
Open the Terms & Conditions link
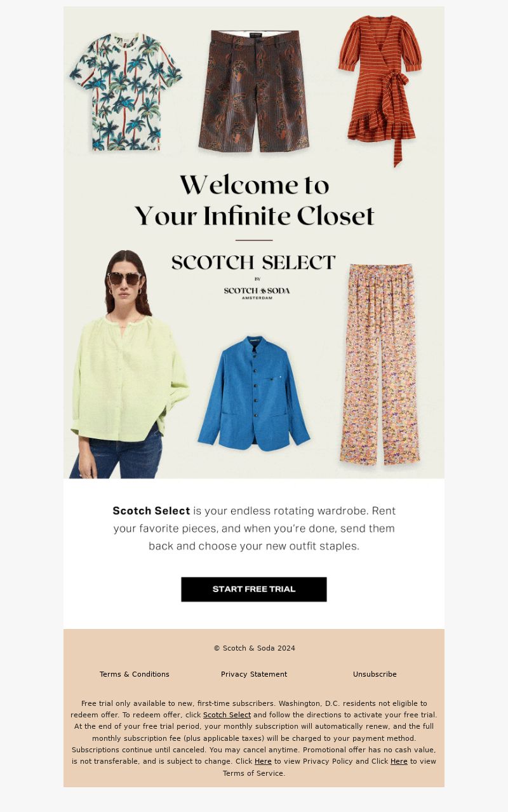click(x=135, y=674)
